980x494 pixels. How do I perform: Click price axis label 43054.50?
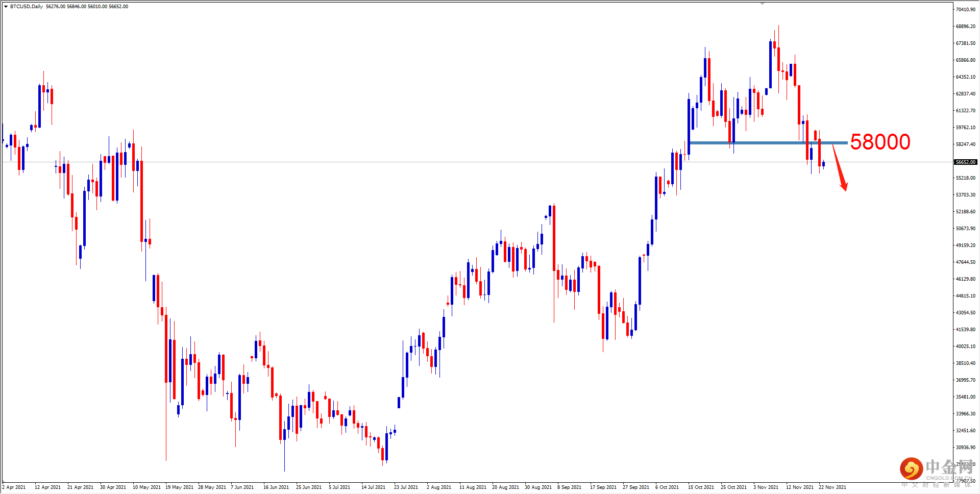(966, 313)
